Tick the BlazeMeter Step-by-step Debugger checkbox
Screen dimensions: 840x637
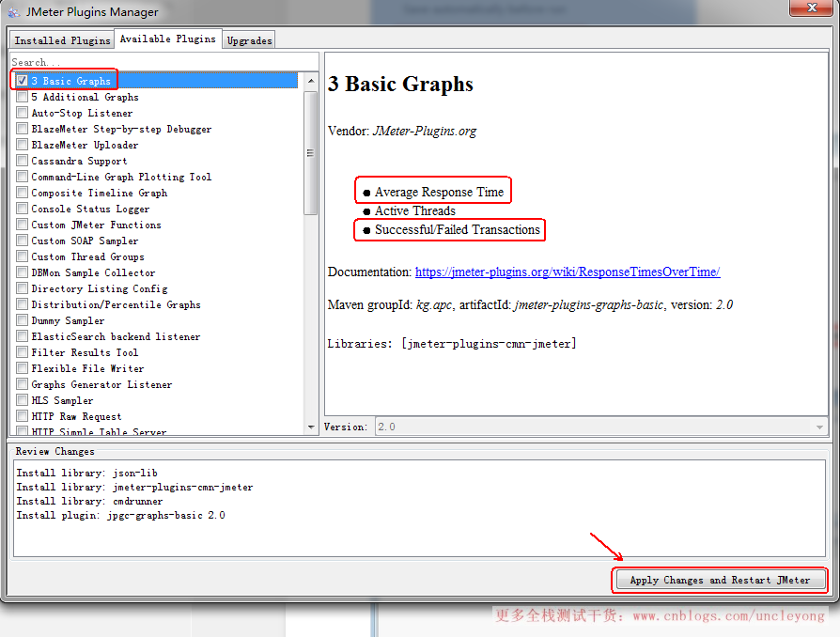pyautogui.click(x=22, y=129)
